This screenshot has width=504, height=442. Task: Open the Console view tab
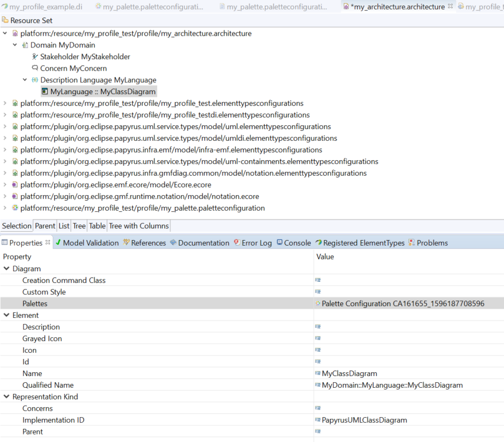[294, 243]
